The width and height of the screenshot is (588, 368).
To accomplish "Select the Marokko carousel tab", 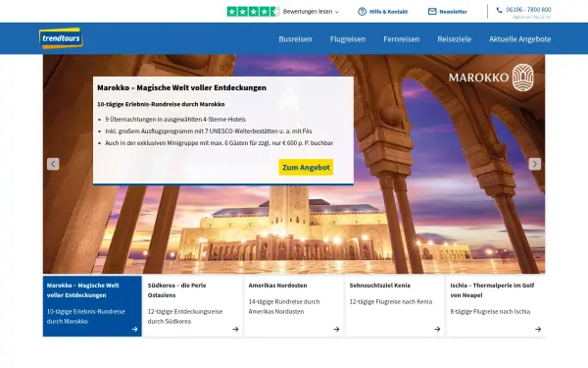I will tap(92, 306).
